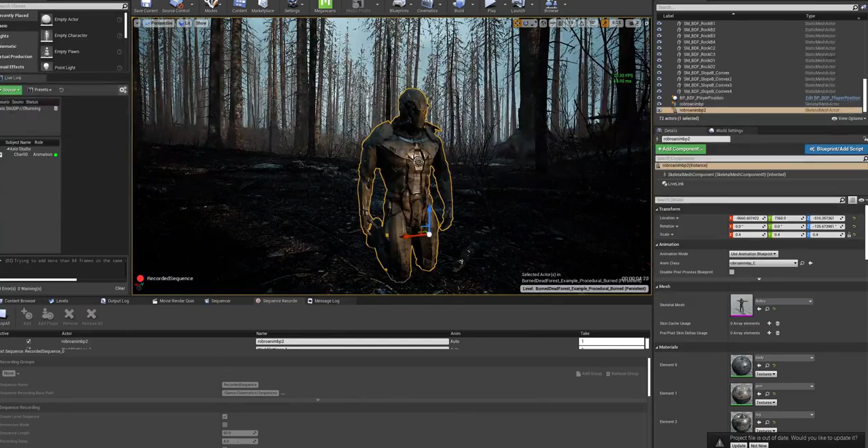Open the Cinematics toolbar icon
This screenshot has width=868, height=448.
pyautogui.click(x=427, y=6)
